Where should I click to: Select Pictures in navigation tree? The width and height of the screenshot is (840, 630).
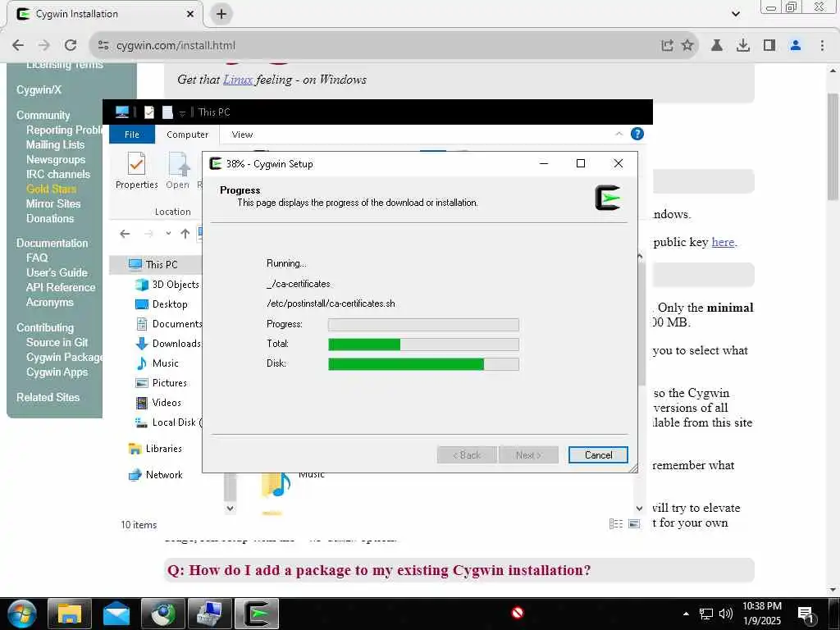162,383
